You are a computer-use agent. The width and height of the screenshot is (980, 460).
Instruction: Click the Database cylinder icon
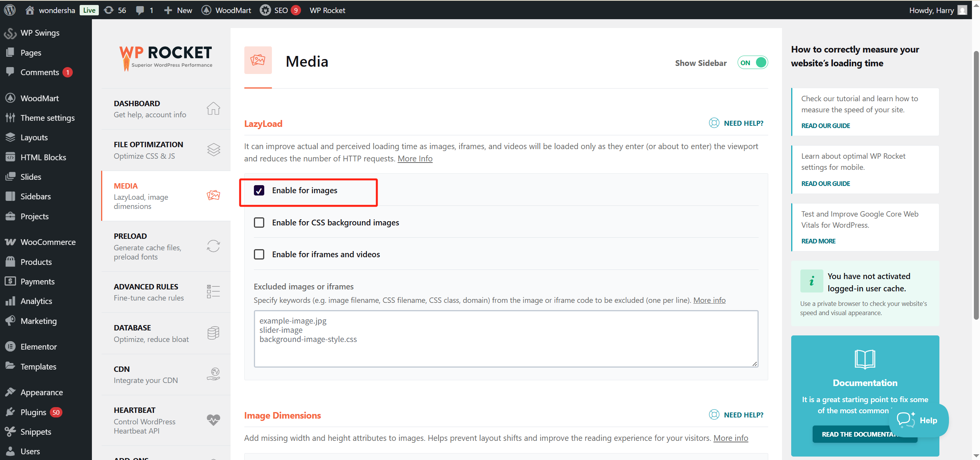[213, 333]
